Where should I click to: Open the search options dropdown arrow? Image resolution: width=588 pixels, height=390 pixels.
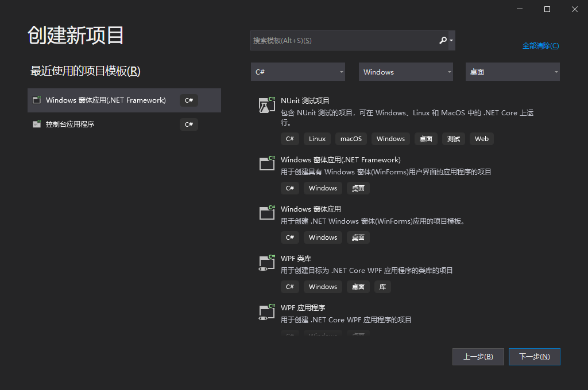click(x=451, y=41)
